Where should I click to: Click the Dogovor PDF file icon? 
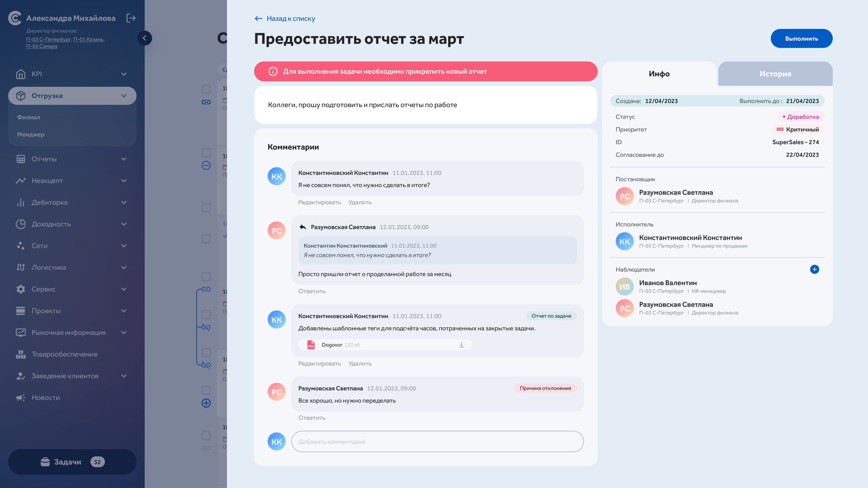click(x=311, y=345)
